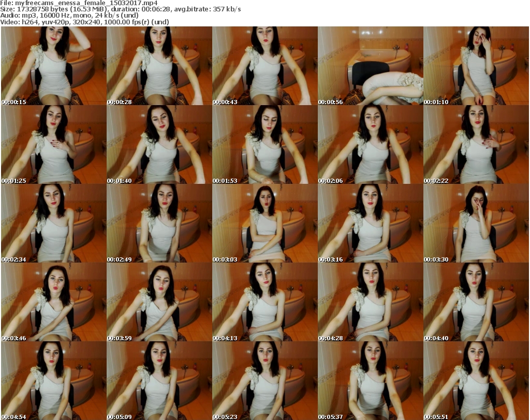Click the Video h264 info line
The width and height of the screenshot is (530, 420).
84,22
